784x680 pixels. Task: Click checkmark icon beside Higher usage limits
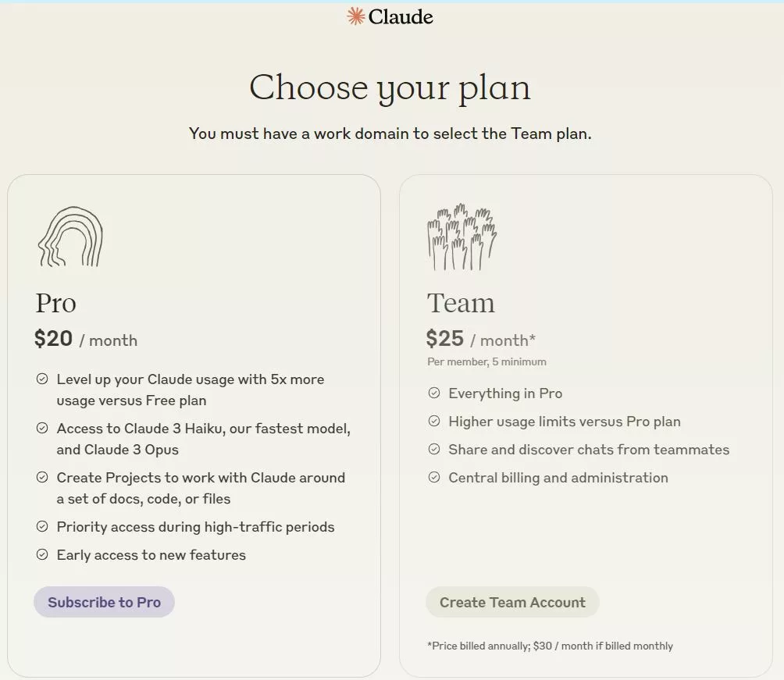click(x=434, y=421)
